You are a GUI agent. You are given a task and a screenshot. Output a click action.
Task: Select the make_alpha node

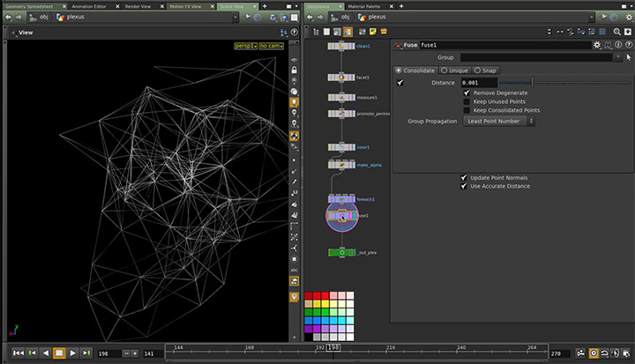pos(341,165)
